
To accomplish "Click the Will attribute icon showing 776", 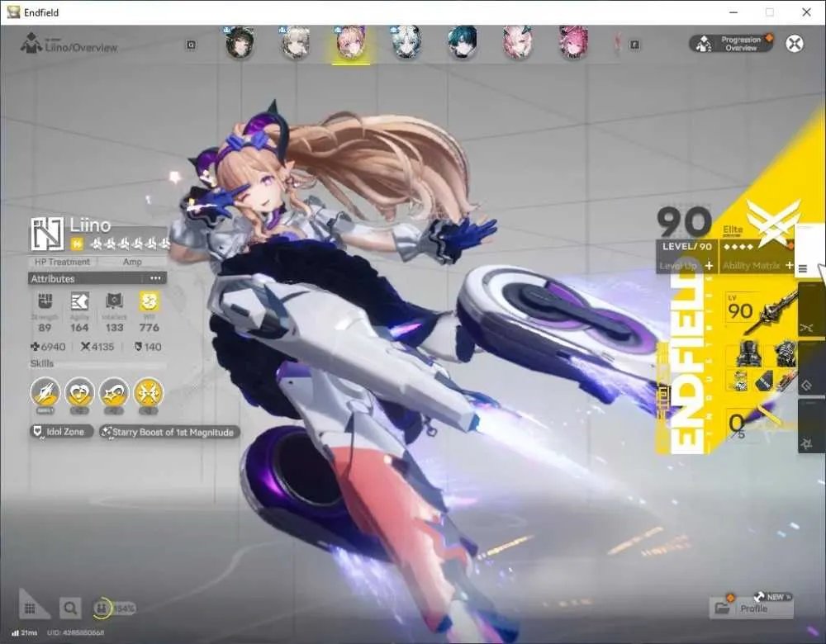I will pyautogui.click(x=149, y=301).
